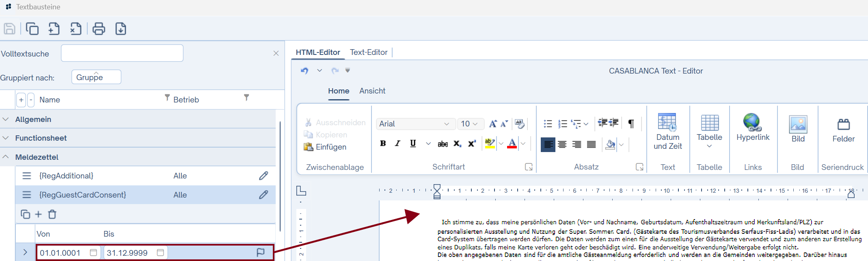868x261 pixels.
Task: Insert a numbered list
Action: coord(563,124)
